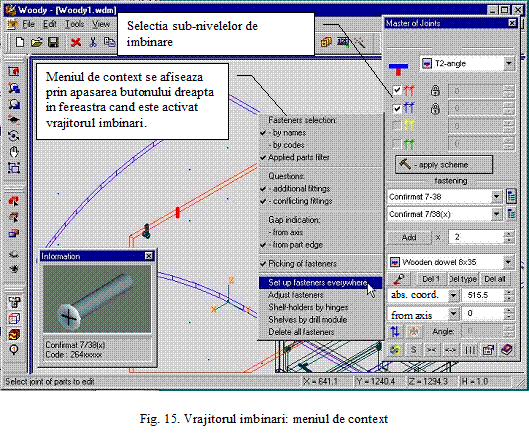529x439 pixels.
Task: Click the abs. coord. value field 515.5
Action: point(483,295)
